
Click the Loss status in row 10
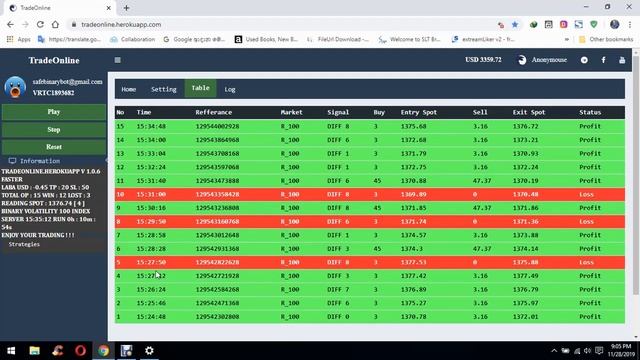586,194
